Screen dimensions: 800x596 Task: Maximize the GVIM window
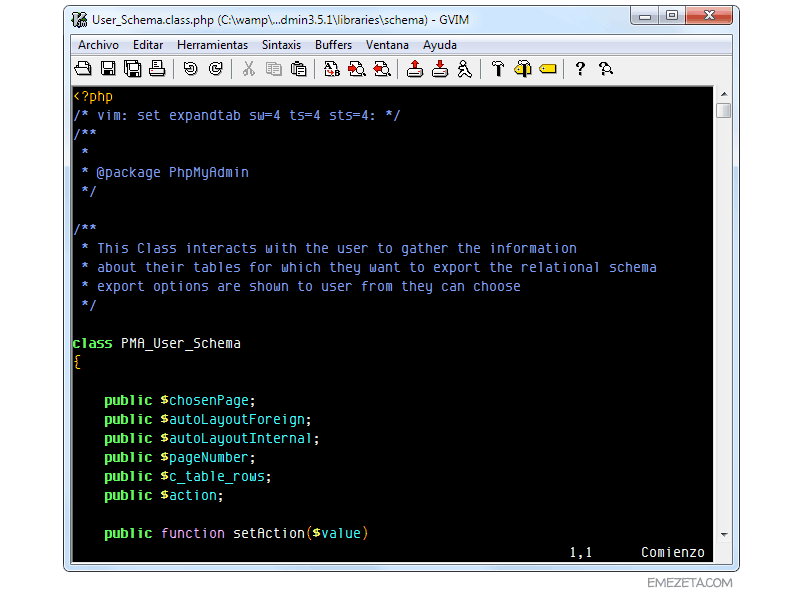pyautogui.click(x=672, y=15)
